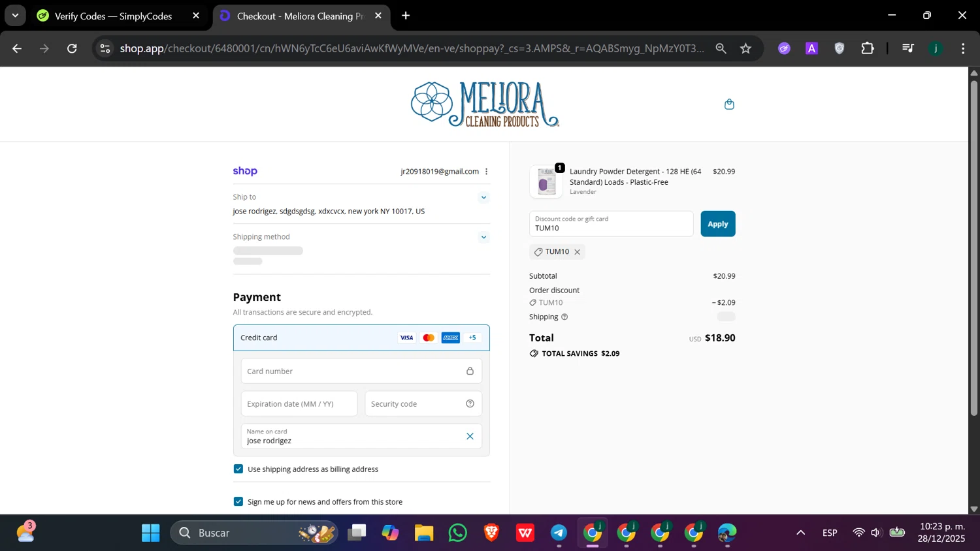Open the tab search dropdown
The image size is (980, 551).
pos(15,16)
